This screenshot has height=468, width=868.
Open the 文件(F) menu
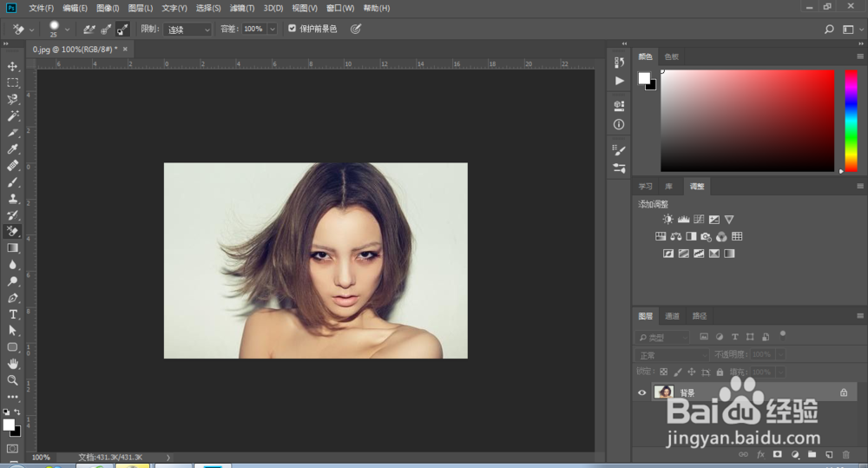[x=42, y=9]
